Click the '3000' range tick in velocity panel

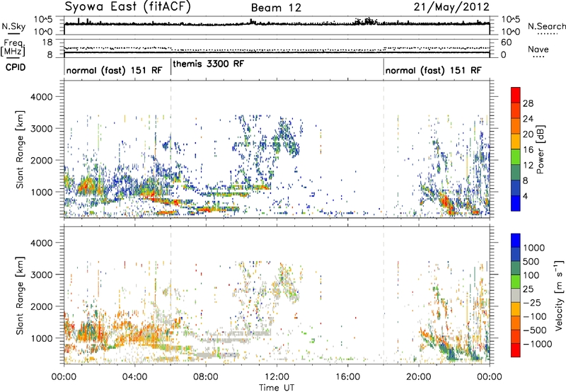click(42, 275)
